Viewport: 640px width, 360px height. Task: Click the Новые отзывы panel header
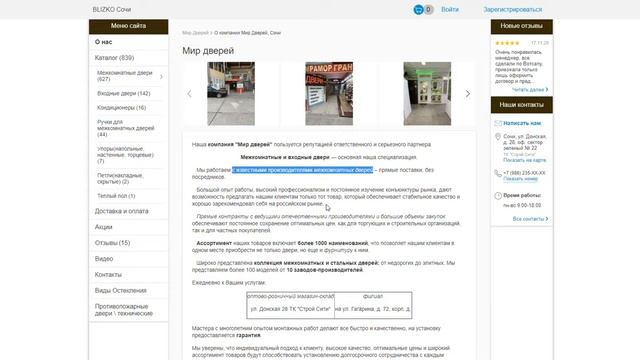(x=522, y=26)
